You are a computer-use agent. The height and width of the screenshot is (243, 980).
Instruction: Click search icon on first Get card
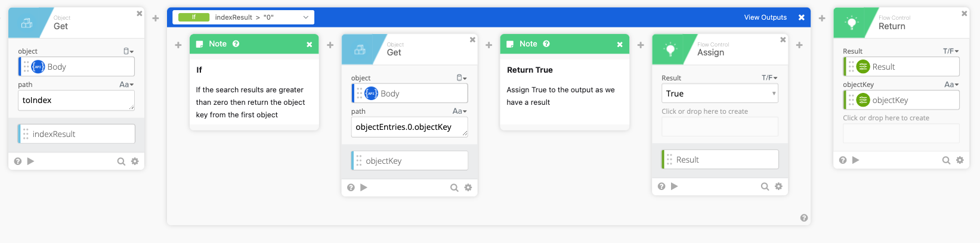[121, 161]
